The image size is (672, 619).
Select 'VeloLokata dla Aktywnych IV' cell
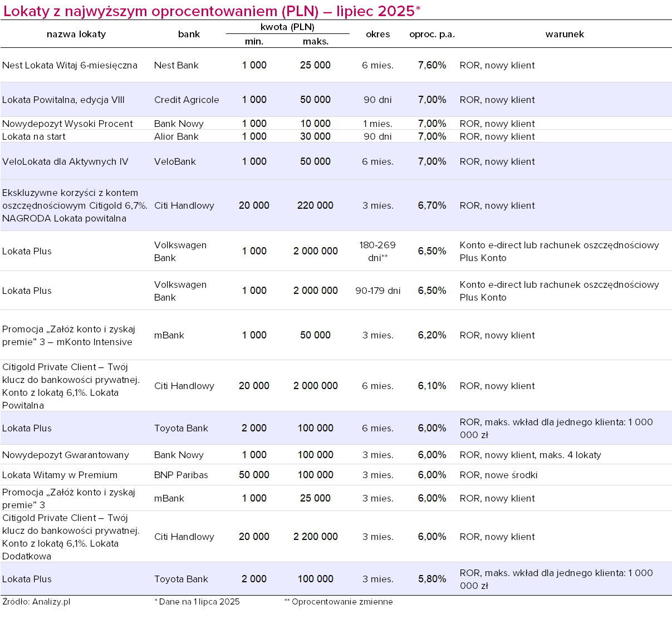tap(65, 161)
